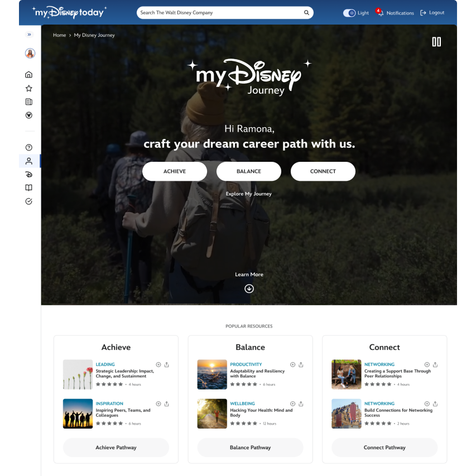Open Strategic Leadership: Impact, Change, and Sustainment
Viewport: 476px width, 476px height.
125,374
